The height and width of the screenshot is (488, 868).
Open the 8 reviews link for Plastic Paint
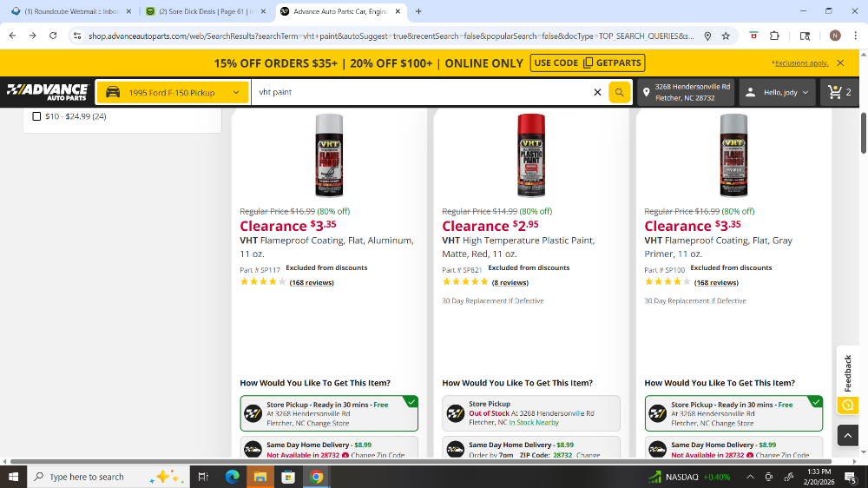coord(510,282)
